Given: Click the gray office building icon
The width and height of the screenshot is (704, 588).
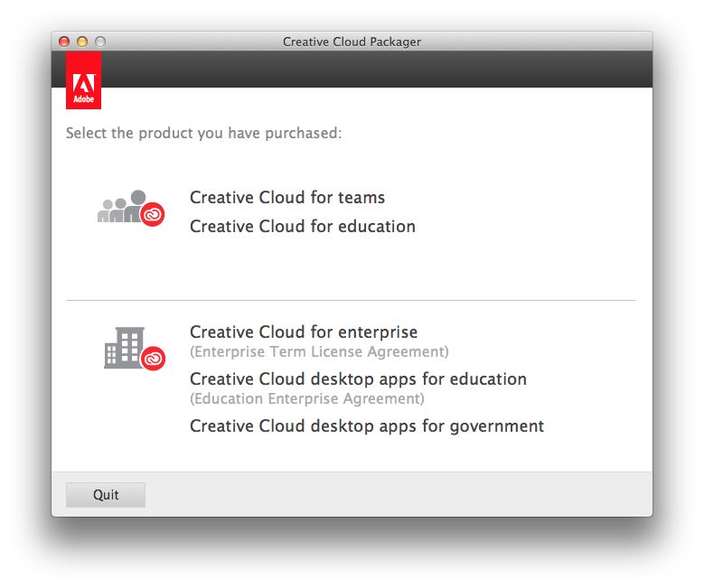Looking at the screenshot, I should 123,347.
